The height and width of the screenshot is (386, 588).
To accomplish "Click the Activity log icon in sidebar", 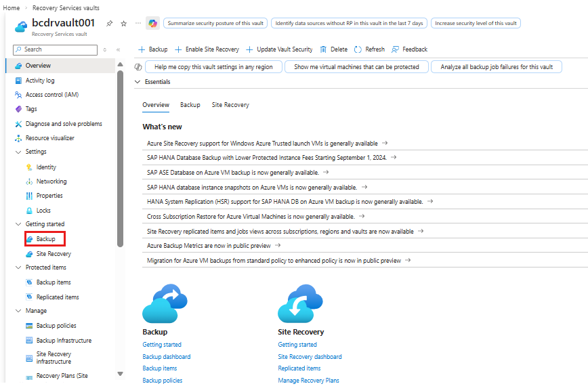I will click(x=18, y=81).
